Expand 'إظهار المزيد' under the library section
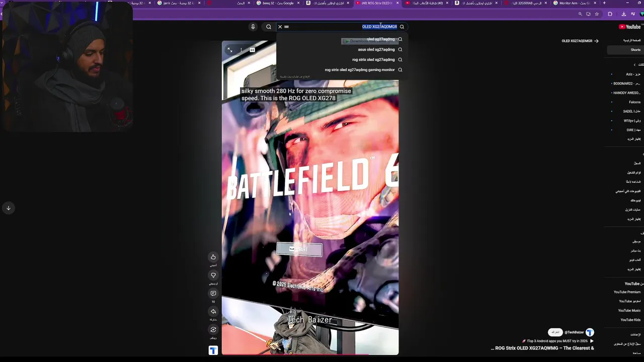Screen dimensions: 644x362 coord(633,219)
